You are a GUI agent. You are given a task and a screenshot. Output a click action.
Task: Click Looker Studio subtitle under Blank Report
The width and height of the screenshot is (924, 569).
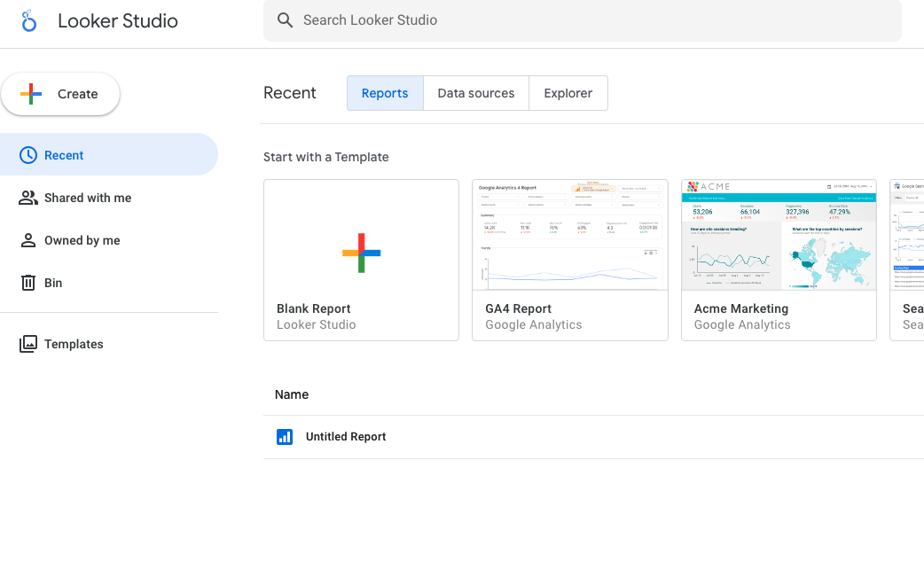tap(316, 324)
